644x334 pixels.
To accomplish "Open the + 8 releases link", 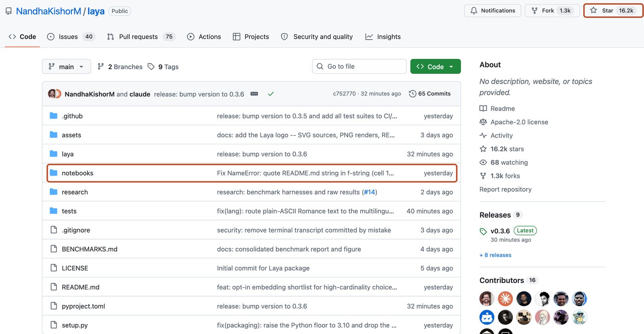I will coord(495,255).
